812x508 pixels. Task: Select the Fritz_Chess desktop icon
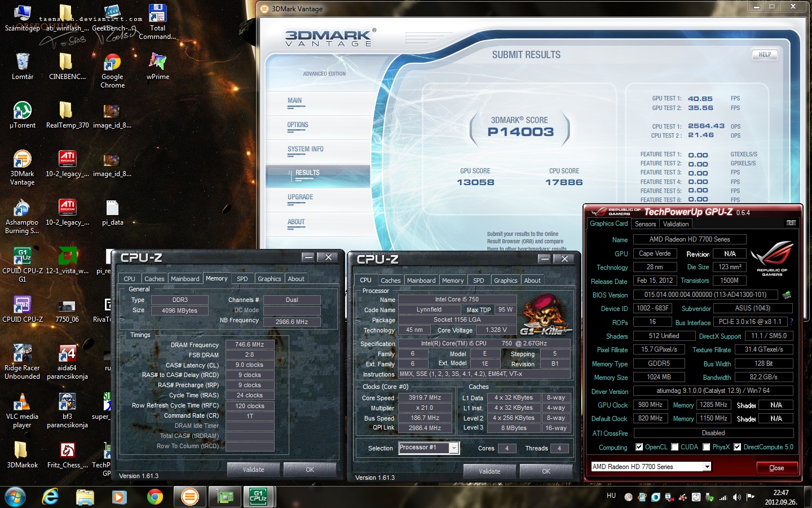point(67,455)
